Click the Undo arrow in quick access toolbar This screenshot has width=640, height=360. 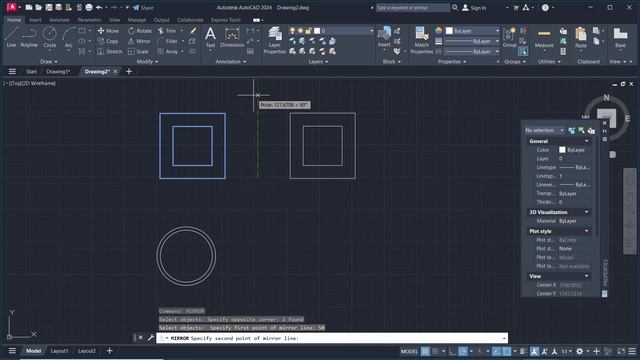tap(99, 7)
